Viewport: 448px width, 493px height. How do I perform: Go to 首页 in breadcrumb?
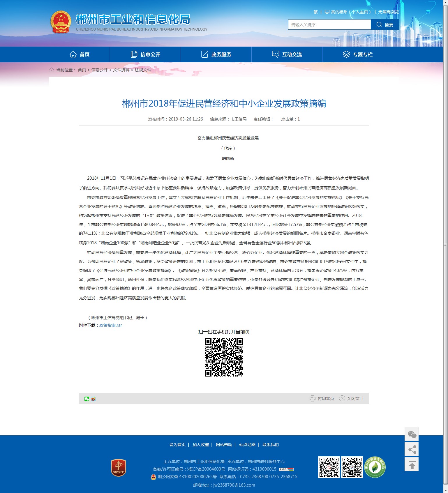tap(82, 70)
